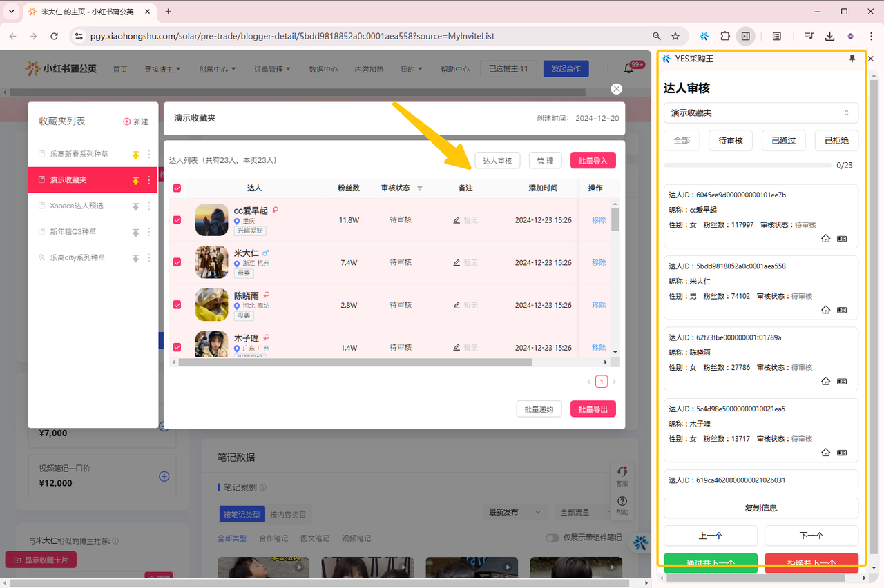
Task: Open the browser downloads icon
Action: point(829,36)
